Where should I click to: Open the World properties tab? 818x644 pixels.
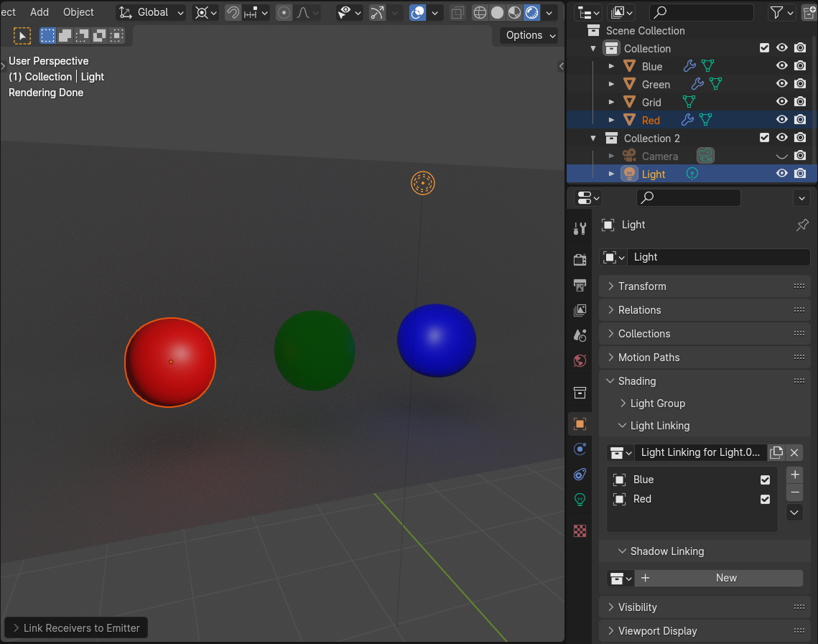[580, 361]
